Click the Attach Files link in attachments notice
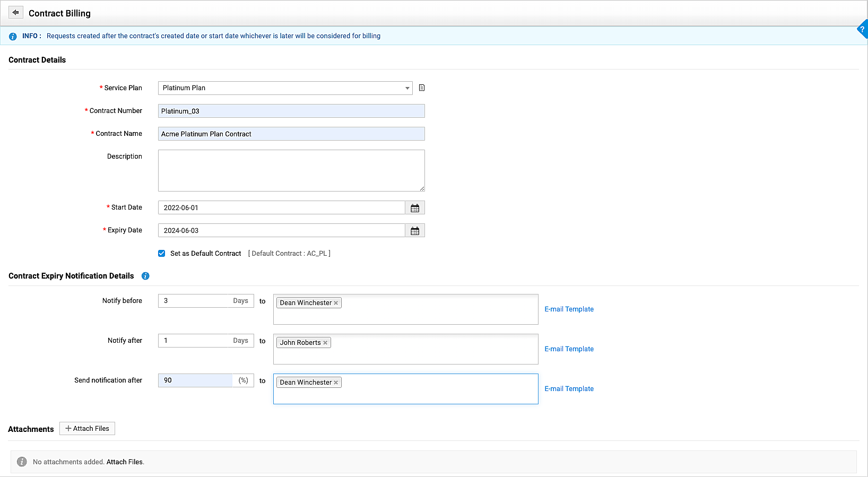868x477 pixels. coord(125,462)
